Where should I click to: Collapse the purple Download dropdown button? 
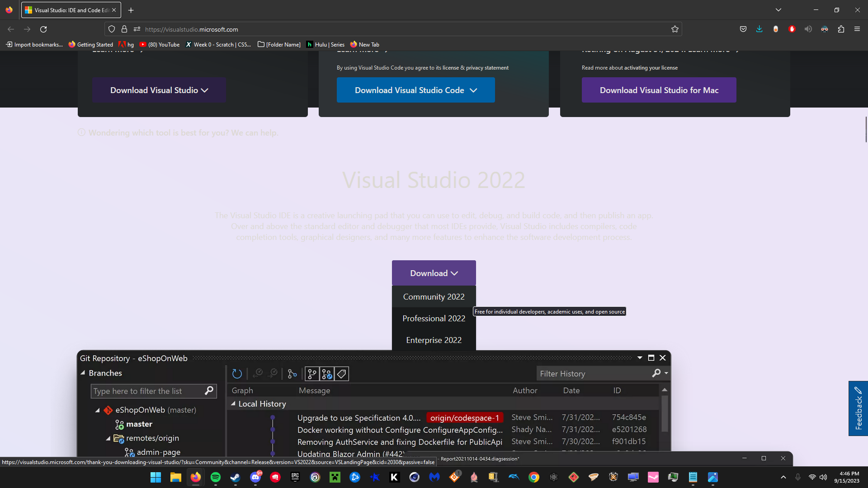tap(434, 273)
